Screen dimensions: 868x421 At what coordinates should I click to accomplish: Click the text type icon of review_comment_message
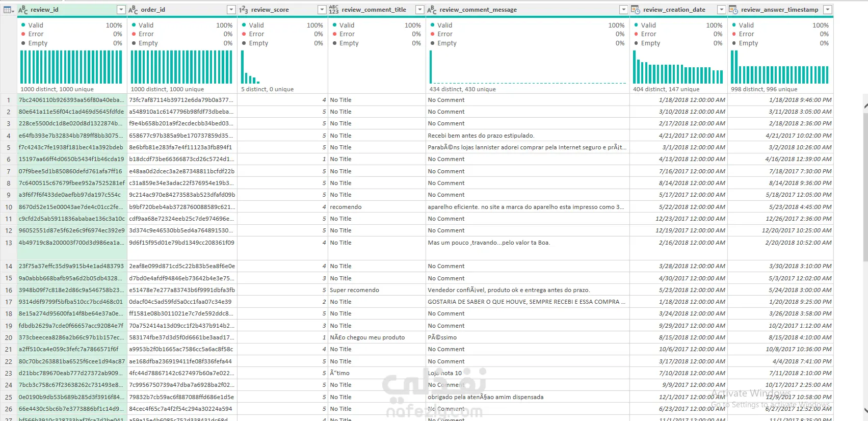pos(432,10)
